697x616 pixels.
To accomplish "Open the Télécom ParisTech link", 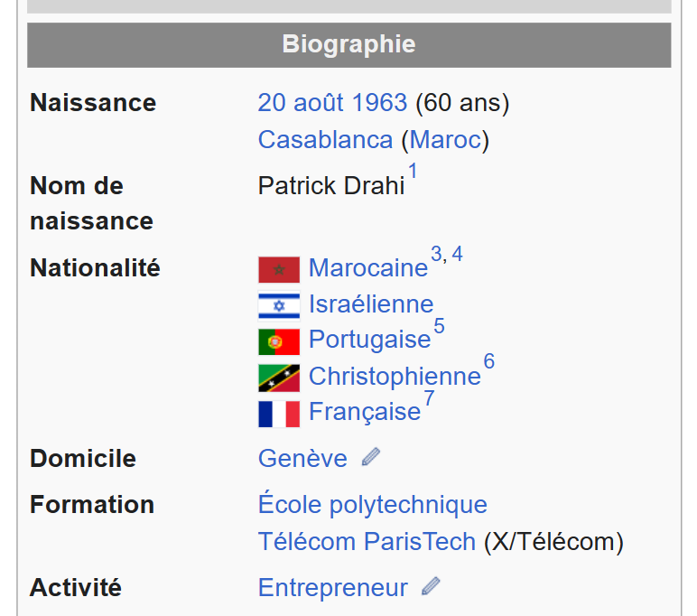I will [x=366, y=542].
